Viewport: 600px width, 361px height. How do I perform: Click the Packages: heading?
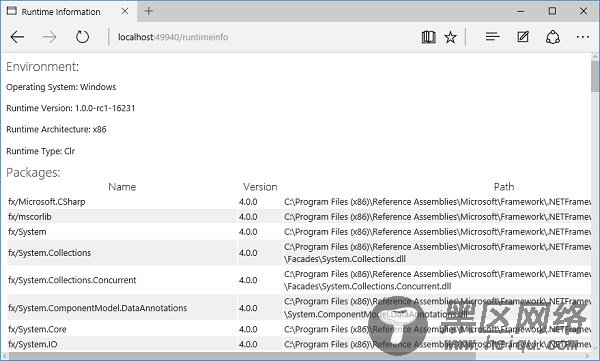[x=33, y=173]
